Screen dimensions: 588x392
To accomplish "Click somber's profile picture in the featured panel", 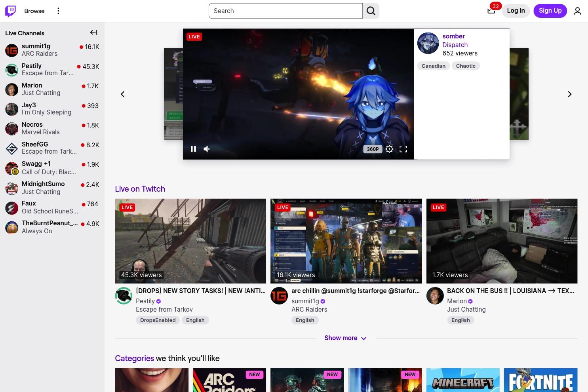I will pos(428,43).
